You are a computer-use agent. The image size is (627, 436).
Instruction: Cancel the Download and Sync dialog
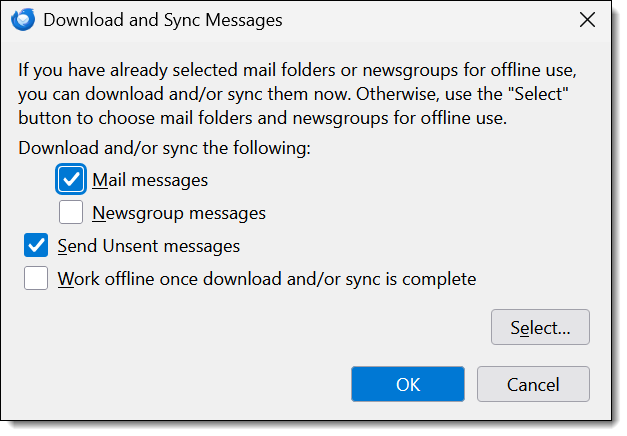click(533, 384)
